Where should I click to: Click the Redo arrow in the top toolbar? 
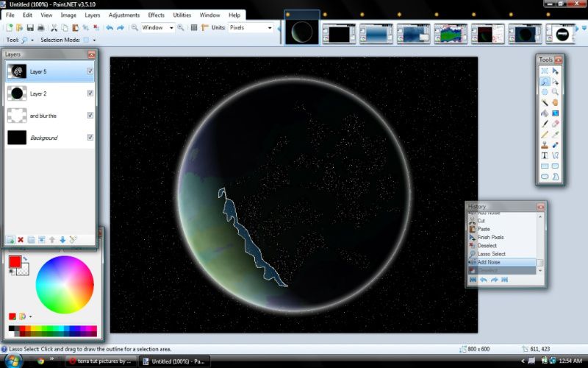pyautogui.click(x=121, y=27)
